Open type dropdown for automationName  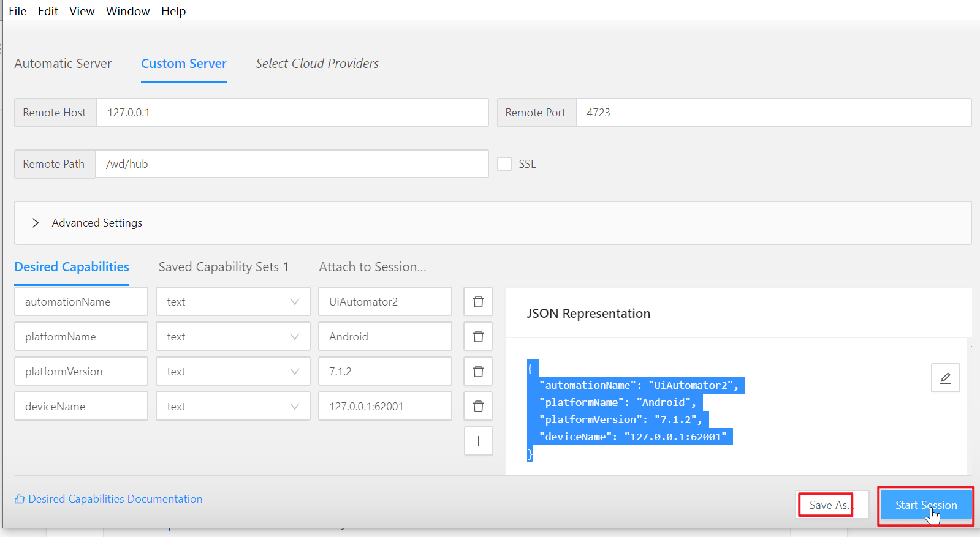point(233,301)
